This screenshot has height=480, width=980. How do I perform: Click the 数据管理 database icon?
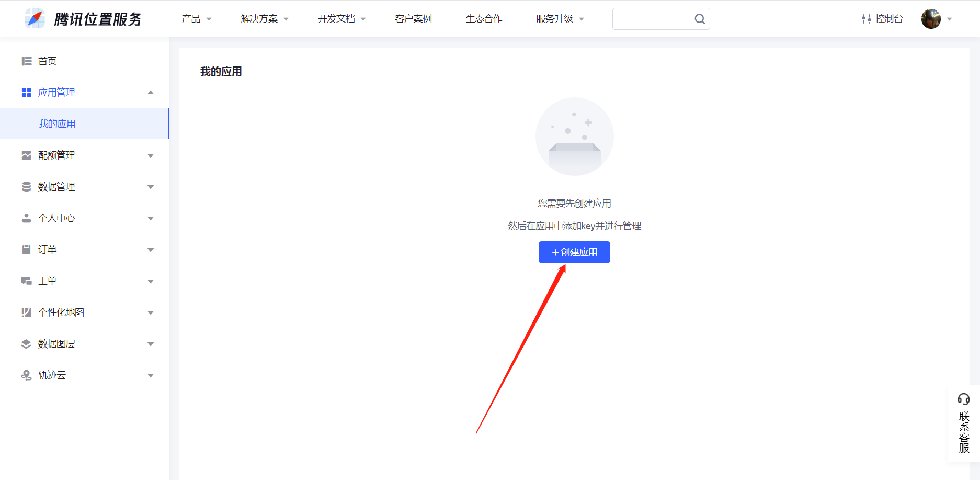(27, 187)
